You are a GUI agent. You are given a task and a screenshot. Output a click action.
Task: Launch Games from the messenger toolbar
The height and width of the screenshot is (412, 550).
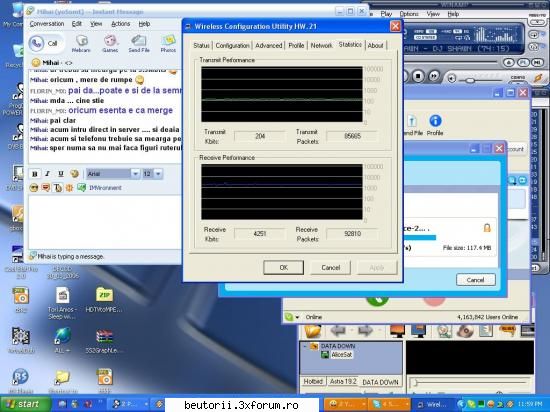point(110,44)
